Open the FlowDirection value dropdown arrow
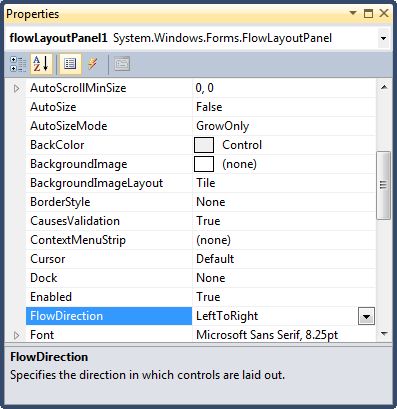The height and width of the screenshot is (409, 397). (x=366, y=316)
